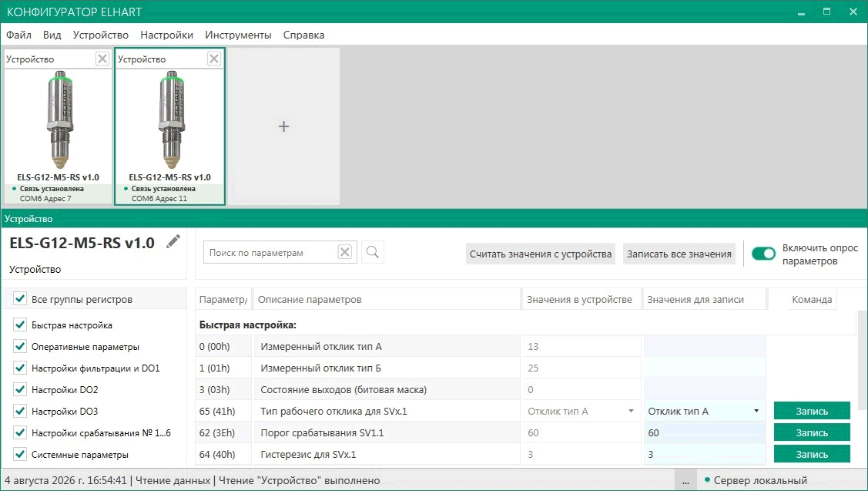Open the Файл menu
This screenshot has width=868, height=491.
(18, 35)
